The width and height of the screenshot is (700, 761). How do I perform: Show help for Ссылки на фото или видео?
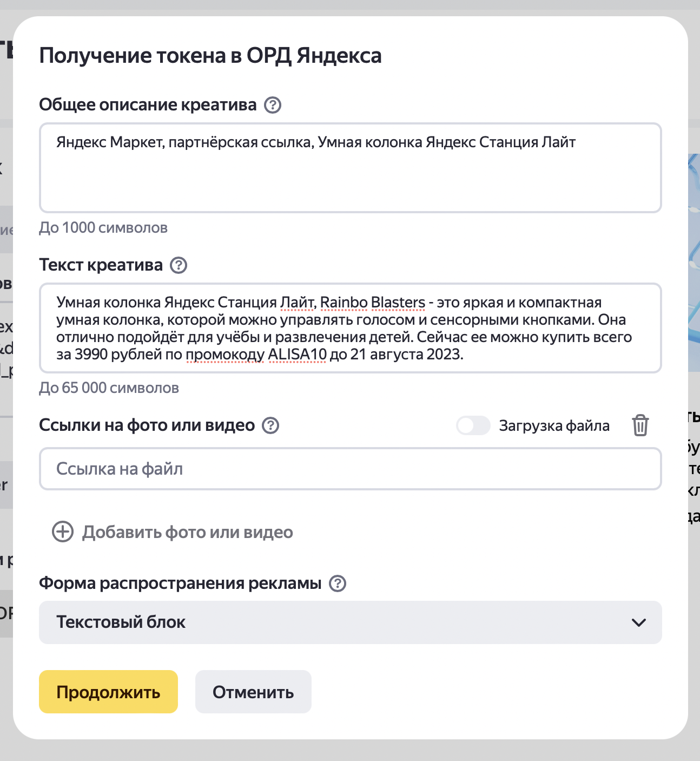tap(270, 425)
